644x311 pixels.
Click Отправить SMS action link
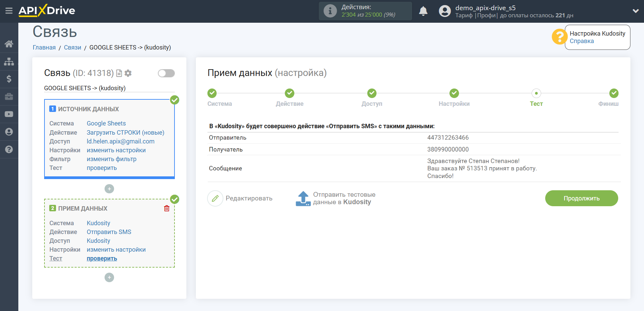coord(109,232)
